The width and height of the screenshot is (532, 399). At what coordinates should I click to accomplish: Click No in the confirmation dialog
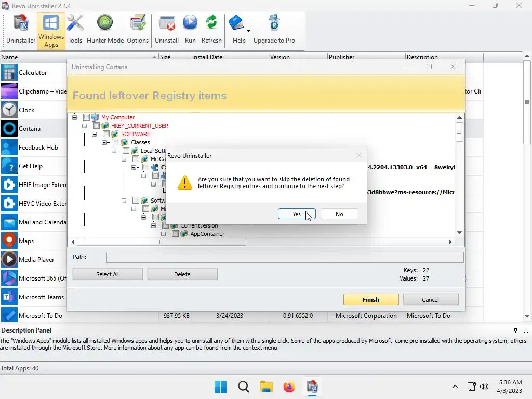[339, 214]
